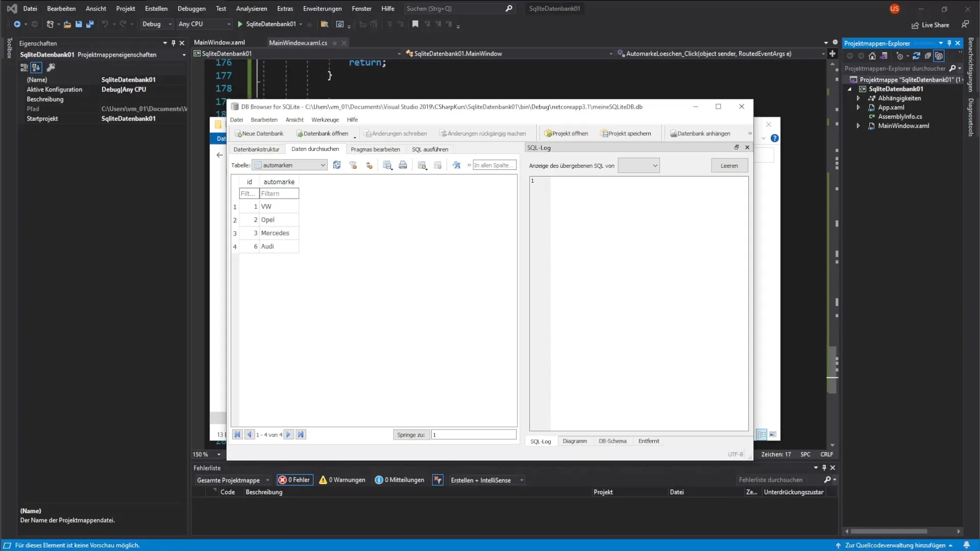
Task: Toggle alphabetical sort in Eigenschaften panel
Action: (x=36, y=67)
